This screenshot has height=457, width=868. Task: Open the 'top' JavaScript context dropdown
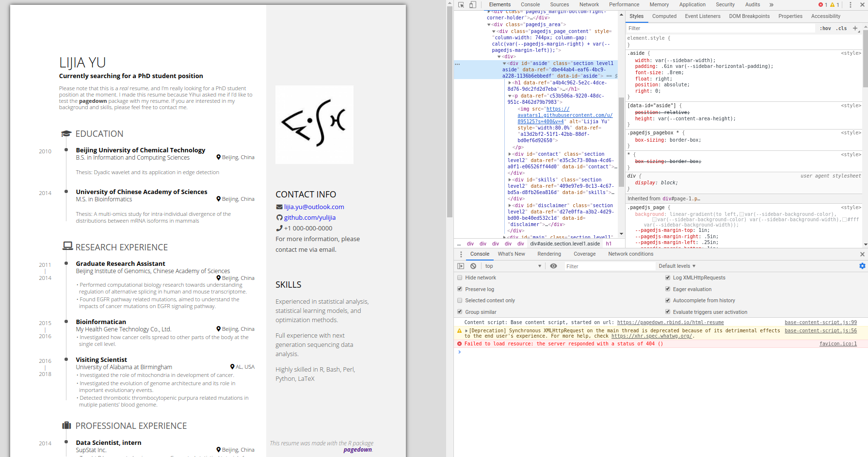tap(513, 266)
